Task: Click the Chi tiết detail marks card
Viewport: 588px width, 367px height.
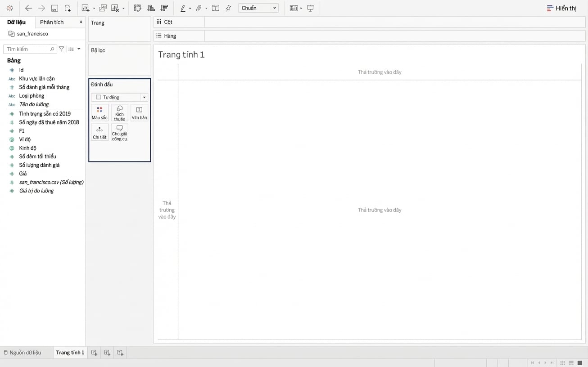Action: 100,133
